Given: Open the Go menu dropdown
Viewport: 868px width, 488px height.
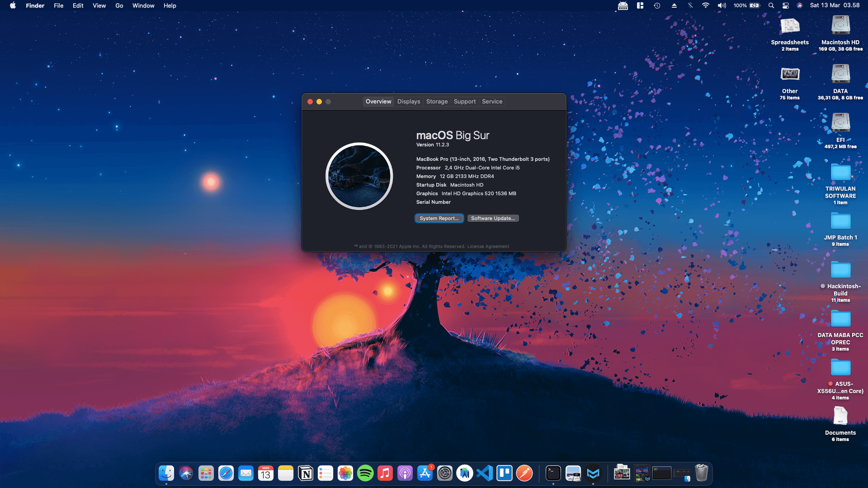Looking at the screenshot, I should (119, 5).
